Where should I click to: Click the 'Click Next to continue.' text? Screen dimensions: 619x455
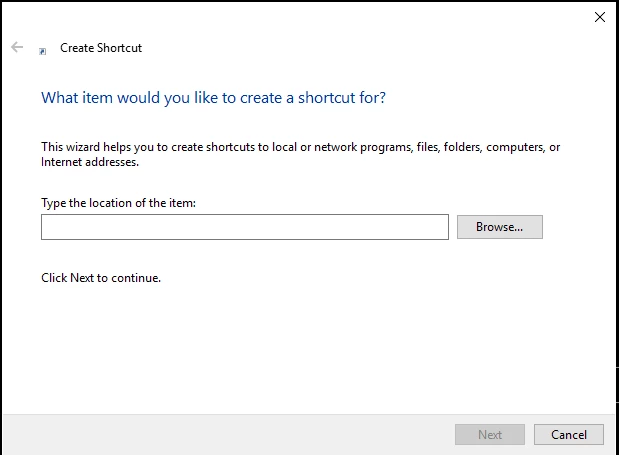click(x=101, y=278)
